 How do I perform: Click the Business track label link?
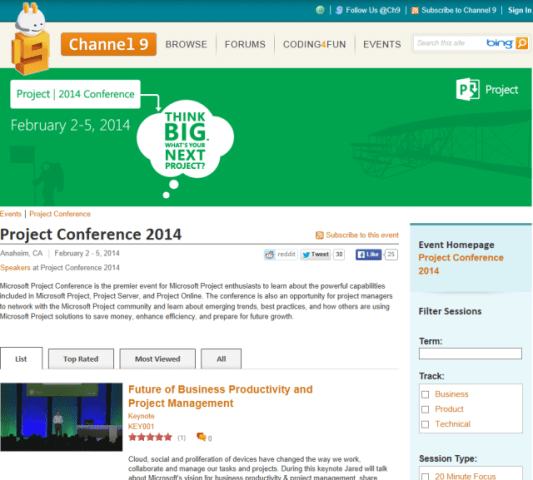click(451, 394)
